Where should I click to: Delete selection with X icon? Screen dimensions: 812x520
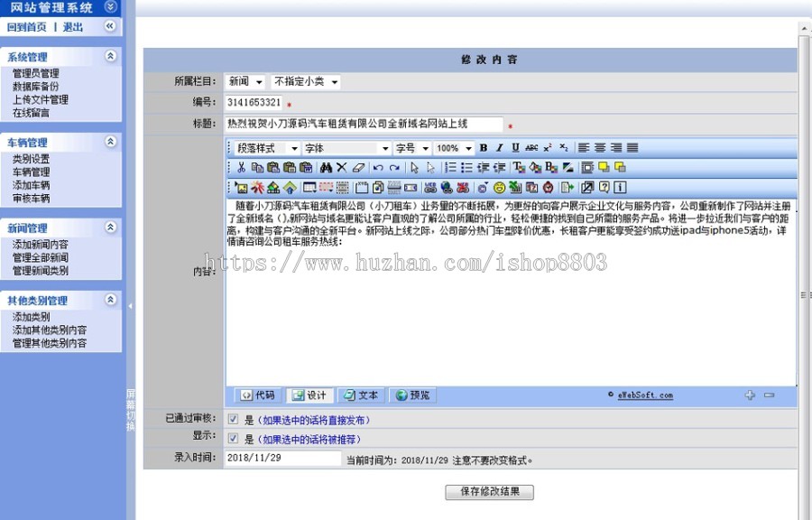pos(341,167)
